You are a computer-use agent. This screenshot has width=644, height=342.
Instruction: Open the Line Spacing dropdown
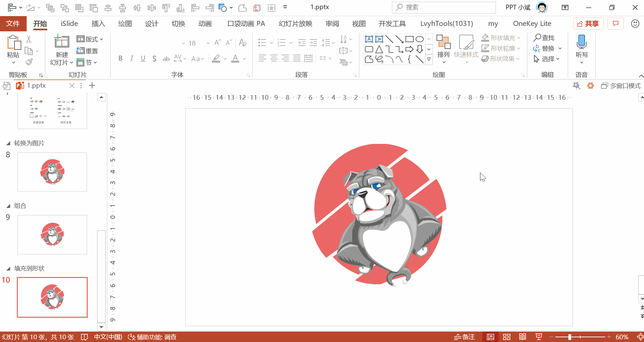[328, 42]
